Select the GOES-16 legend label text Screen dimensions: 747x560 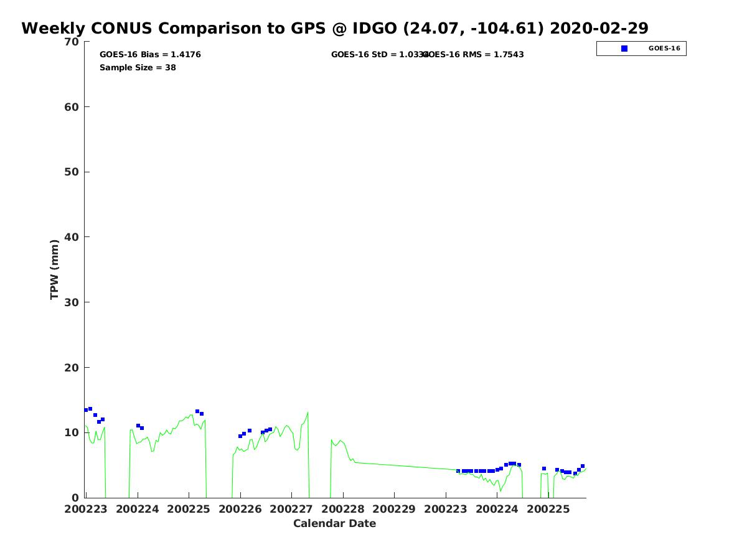coord(664,49)
